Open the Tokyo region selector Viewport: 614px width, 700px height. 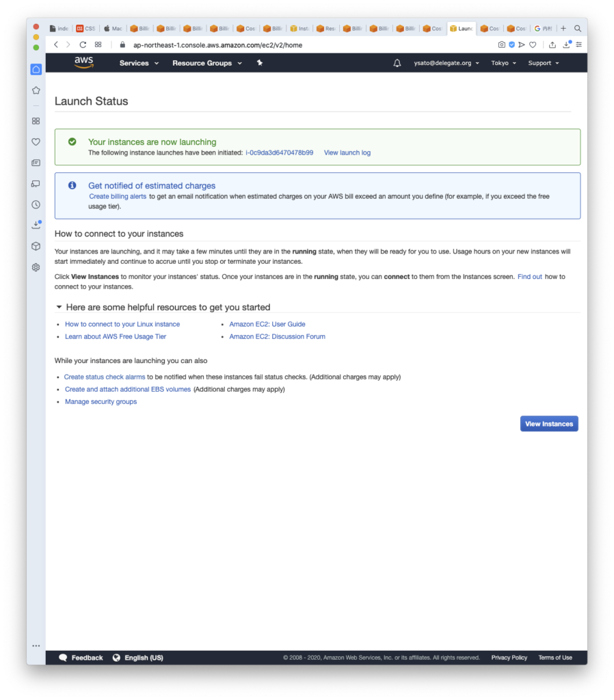click(x=503, y=63)
